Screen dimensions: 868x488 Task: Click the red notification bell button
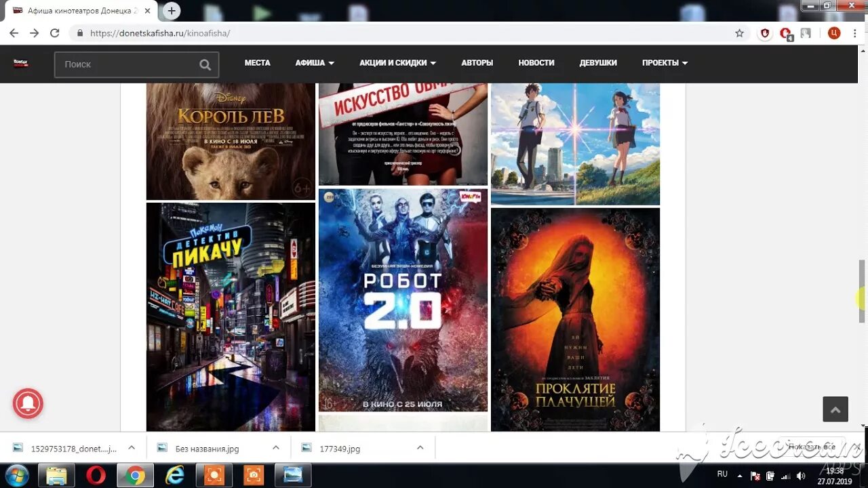tap(28, 404)
